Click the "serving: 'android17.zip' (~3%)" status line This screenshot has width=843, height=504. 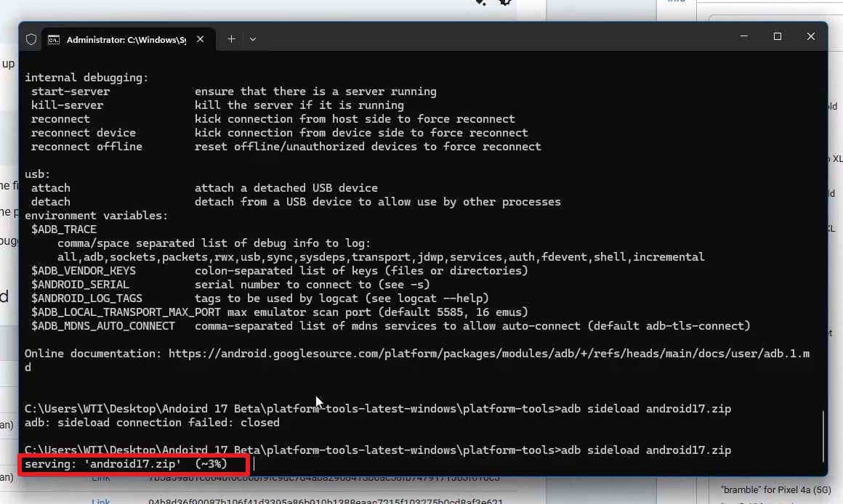126,464
